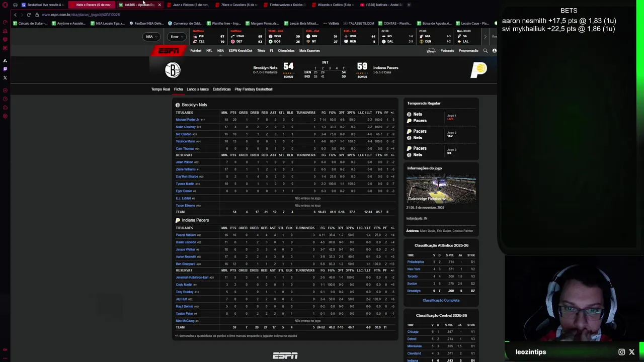The height and width of the screenshot is (362, 644).
Task: Open a new browser tab with plus icon
Action: tap(409, 5)
